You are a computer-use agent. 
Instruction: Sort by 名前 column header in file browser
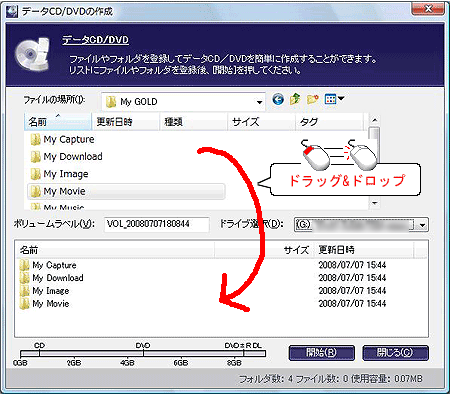(x=58, y=122)
